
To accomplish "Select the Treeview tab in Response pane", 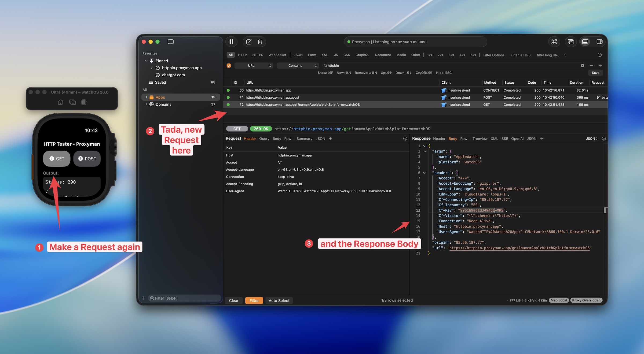I will pos(480,139).
